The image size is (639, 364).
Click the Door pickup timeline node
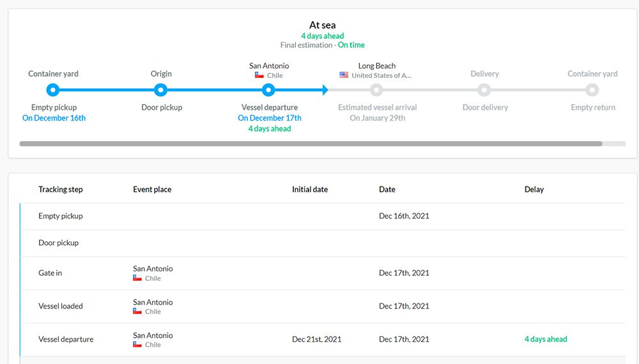tap(160, 90)
